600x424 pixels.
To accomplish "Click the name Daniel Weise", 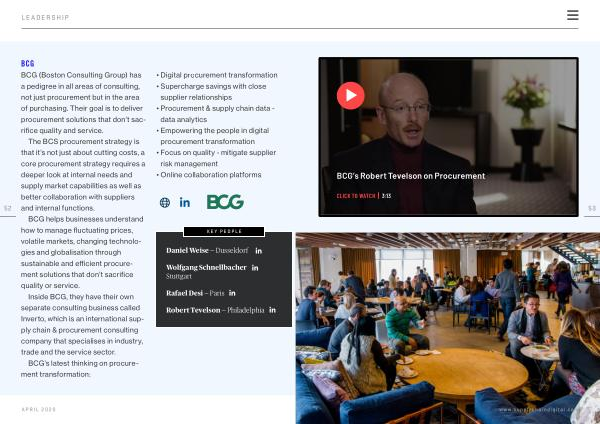I will click(x=187, y=251).
